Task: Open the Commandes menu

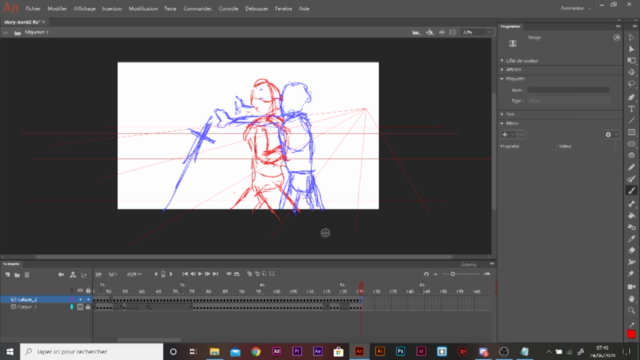Action: (198, 9)
